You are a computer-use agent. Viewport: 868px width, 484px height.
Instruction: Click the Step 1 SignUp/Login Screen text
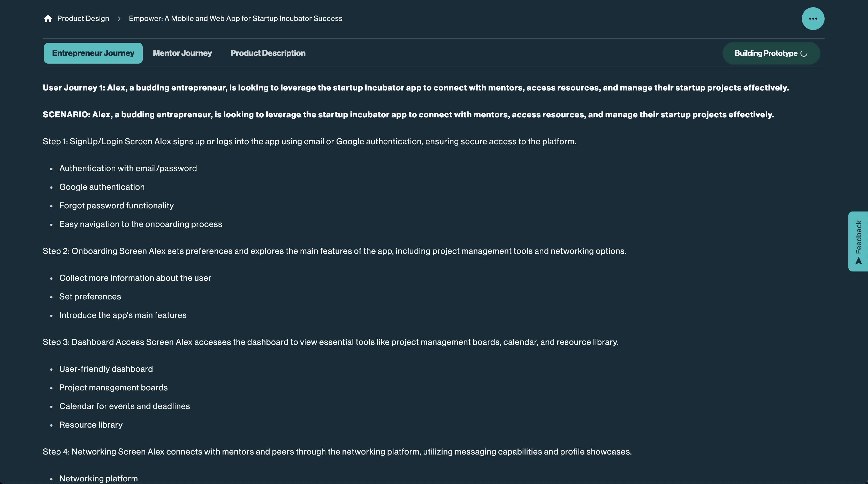[x=309, y=142]
